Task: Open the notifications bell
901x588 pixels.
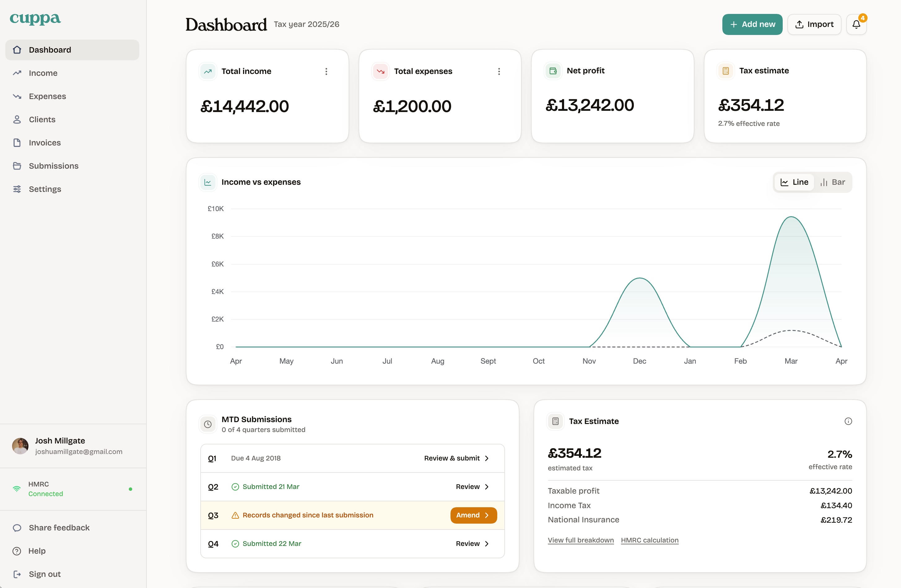Action: pyautogui.click(x=856, y=24)
